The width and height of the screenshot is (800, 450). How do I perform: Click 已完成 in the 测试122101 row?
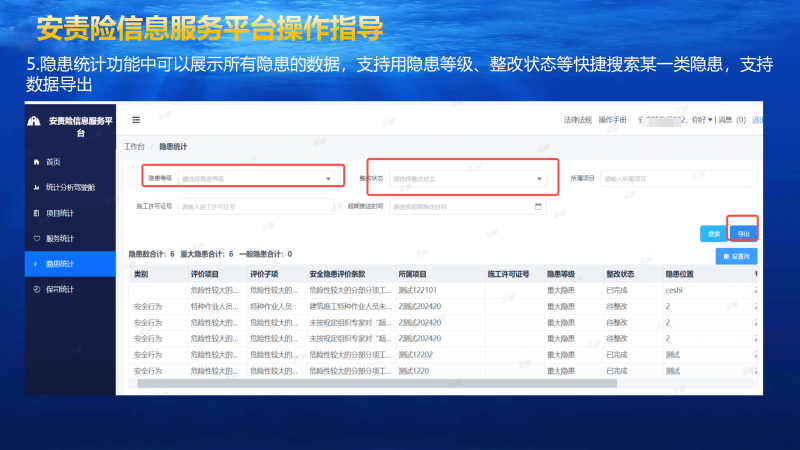pyautogui.click(x=616, y=290)
